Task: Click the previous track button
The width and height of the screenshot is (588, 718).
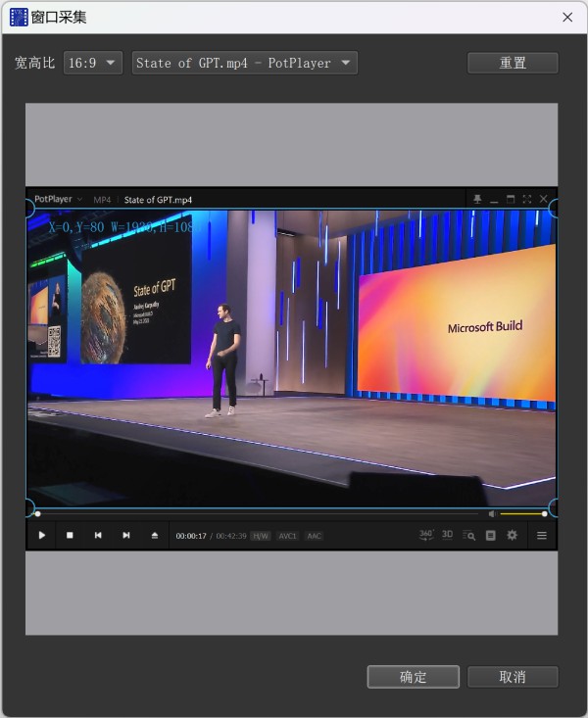Action: (98, 535)
